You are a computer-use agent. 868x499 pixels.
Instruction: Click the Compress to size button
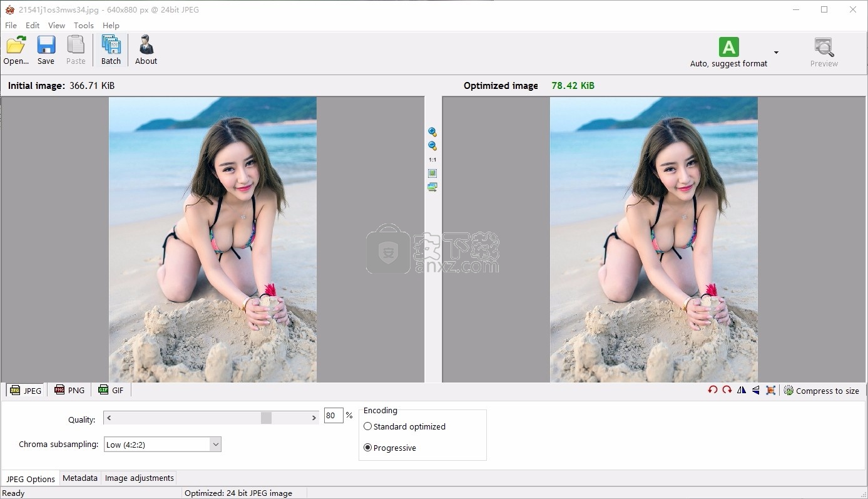pos(822,391)
